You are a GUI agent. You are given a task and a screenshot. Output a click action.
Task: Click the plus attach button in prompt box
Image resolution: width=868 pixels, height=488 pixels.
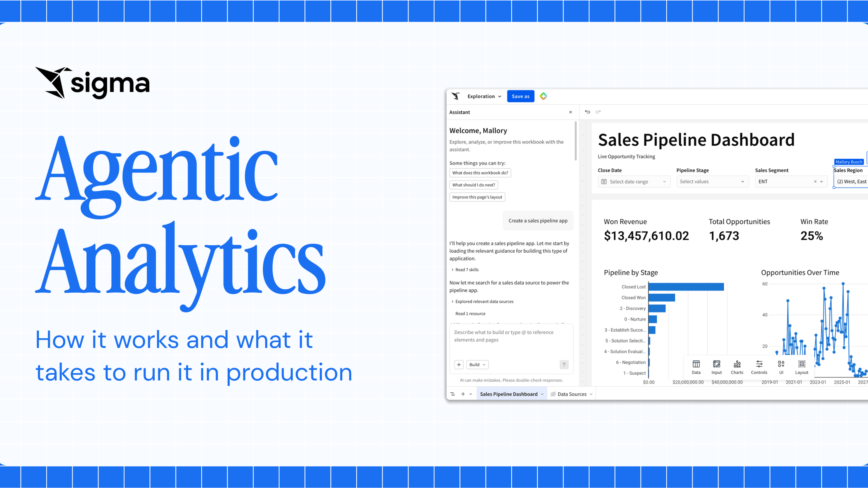pos(459,365)
